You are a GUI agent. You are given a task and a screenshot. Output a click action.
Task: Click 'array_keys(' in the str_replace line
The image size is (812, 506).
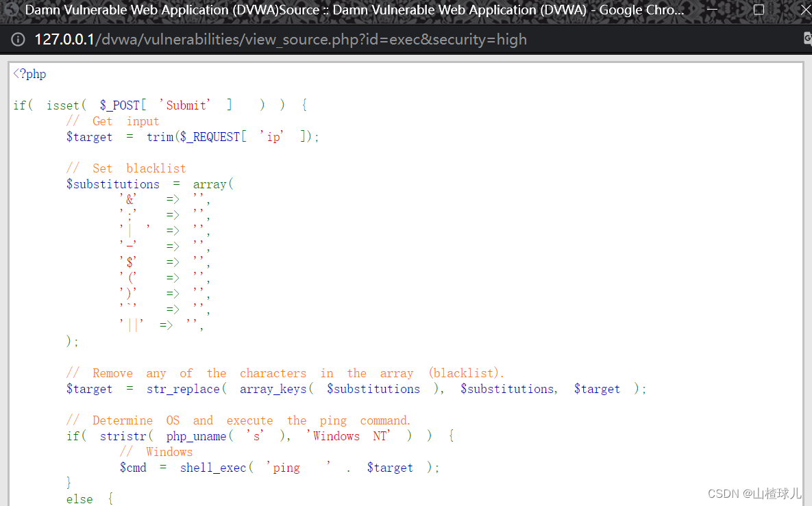pos(277,388)
